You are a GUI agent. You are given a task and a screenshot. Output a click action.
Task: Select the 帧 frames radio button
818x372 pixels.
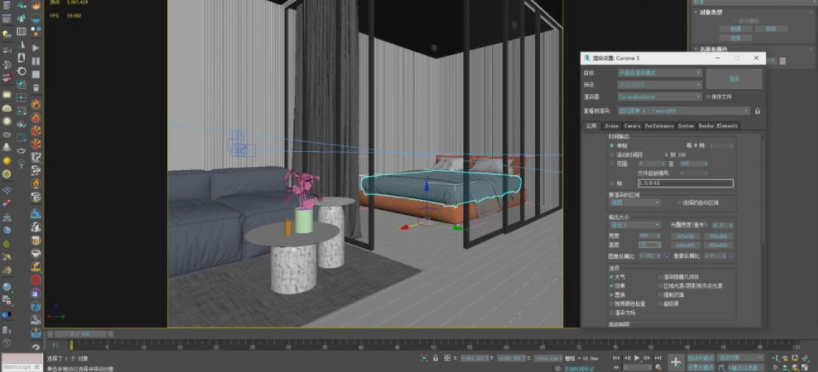tap(612, 183)
